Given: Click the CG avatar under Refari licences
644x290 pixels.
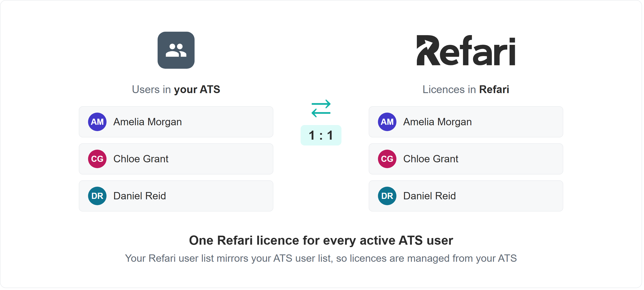Looking at the screenshot, I should click(387, 159).
